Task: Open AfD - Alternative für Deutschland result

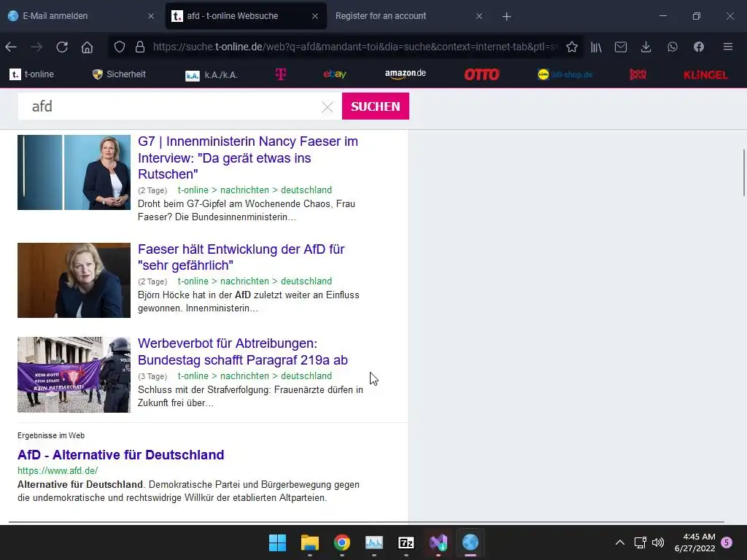Action: [120, 455]
